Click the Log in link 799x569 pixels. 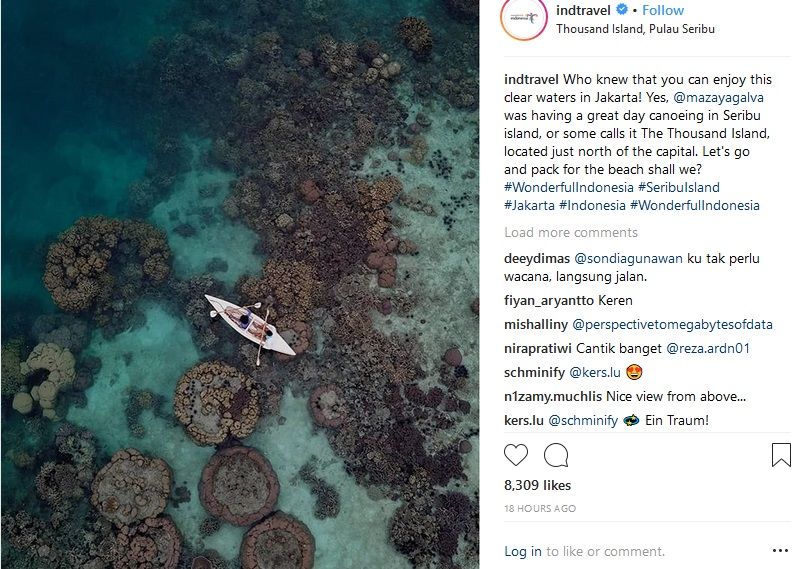pyautogui.click(x=523, y=551)
